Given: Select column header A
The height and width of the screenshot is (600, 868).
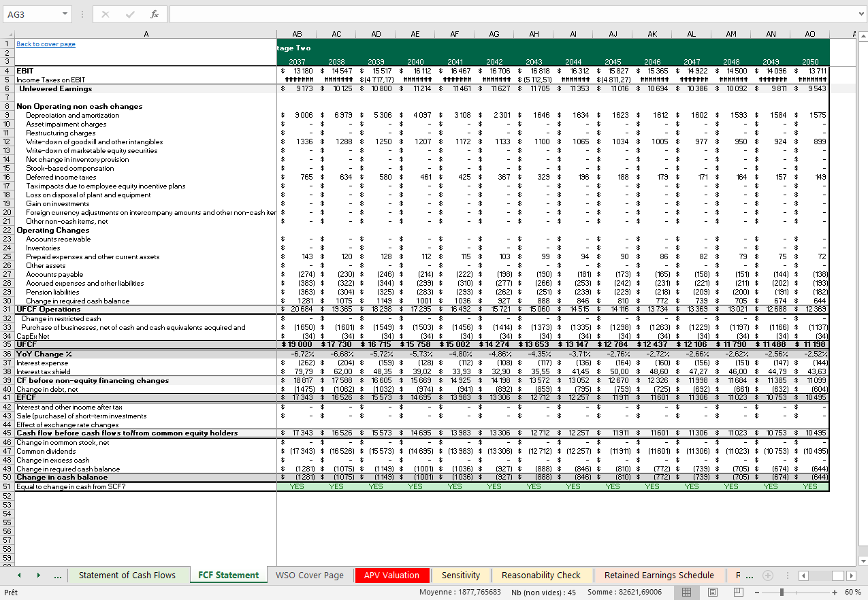Looking at the screenshot, I should [146, 34].
